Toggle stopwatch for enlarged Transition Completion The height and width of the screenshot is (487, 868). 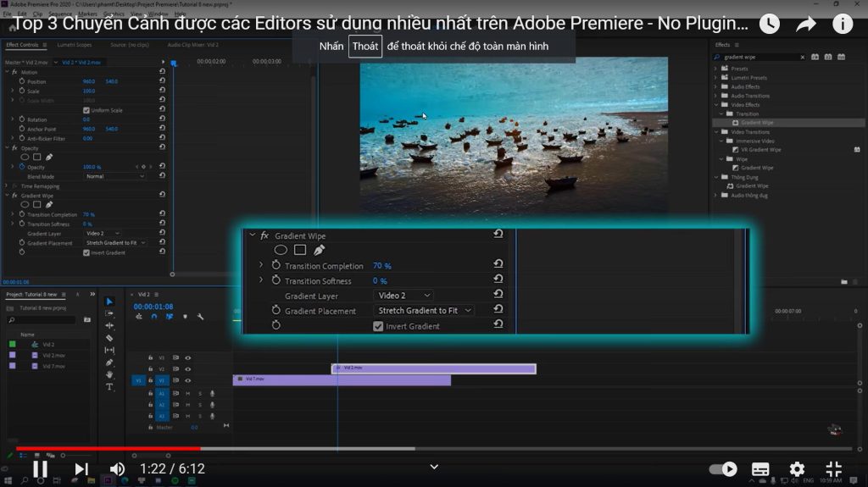coord(275,266)
